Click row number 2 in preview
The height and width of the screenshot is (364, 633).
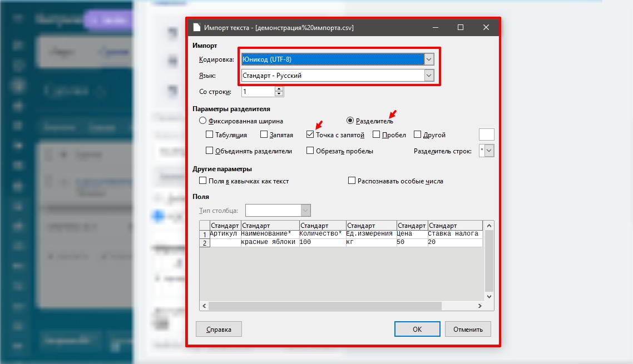coord(205,243)
